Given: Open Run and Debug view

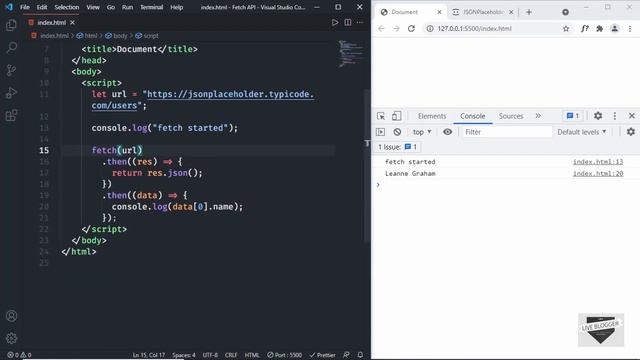Looking at the screenshot, I should point(11,93).
